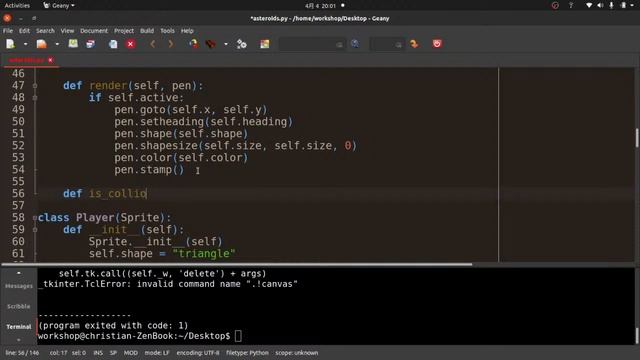Navigate back one location
Image resolution: width=640 pixels, height=360 pixels.
[153, 44]
